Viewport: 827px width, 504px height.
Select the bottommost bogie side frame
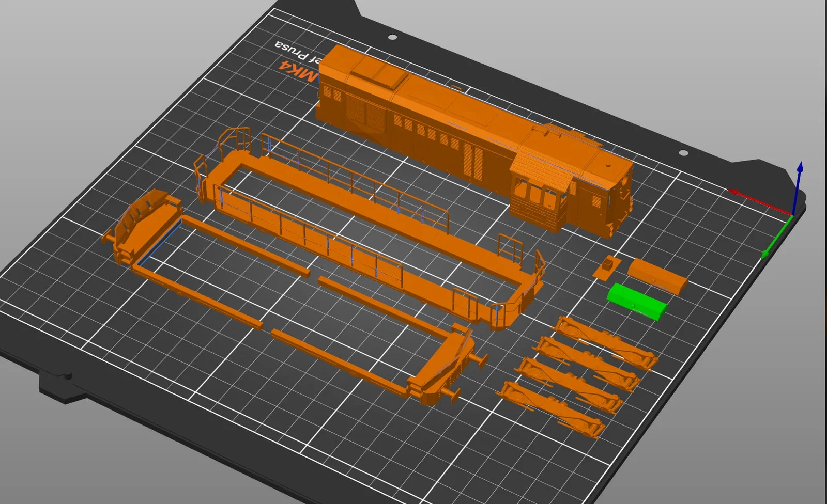pos(552,409)
